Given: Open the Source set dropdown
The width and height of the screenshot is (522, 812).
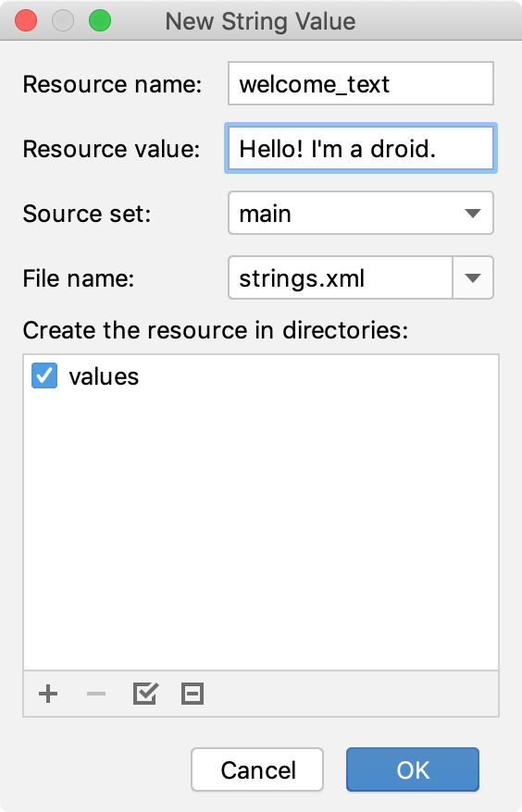Looking at the screenshot, I should point(361,213).
